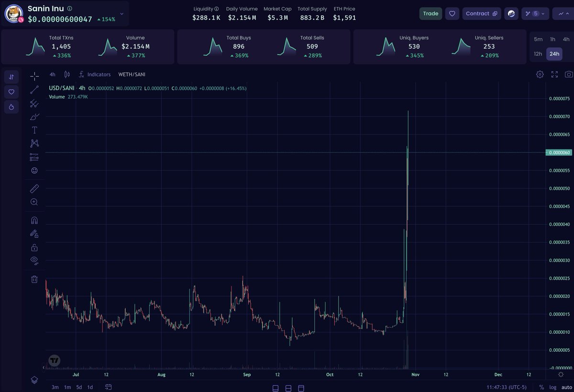Select the long position prediction tool
The image size is (574, 392).
tap(34, 157)
